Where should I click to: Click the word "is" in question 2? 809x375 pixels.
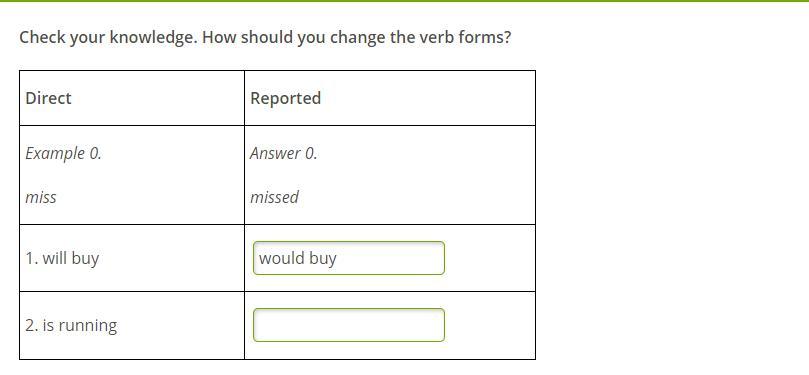tap(48, 325)
